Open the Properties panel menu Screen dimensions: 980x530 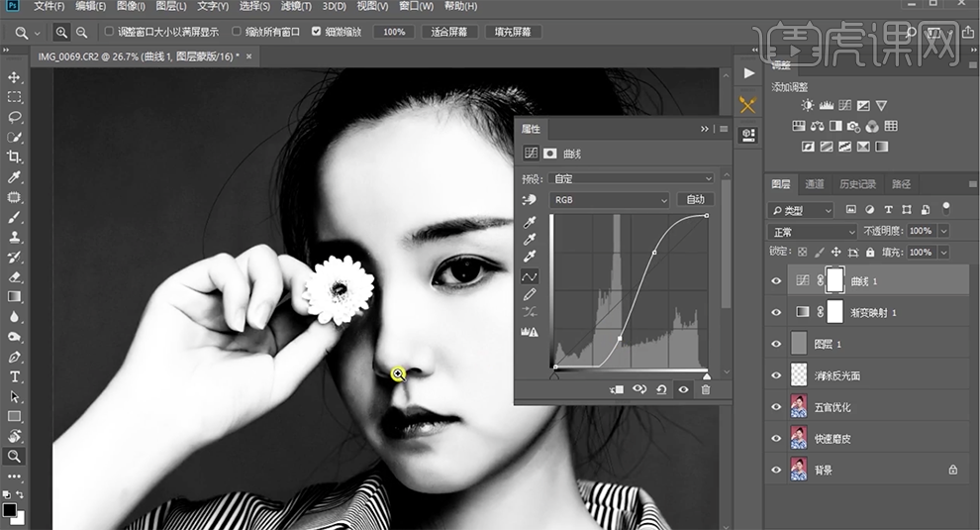724,129
